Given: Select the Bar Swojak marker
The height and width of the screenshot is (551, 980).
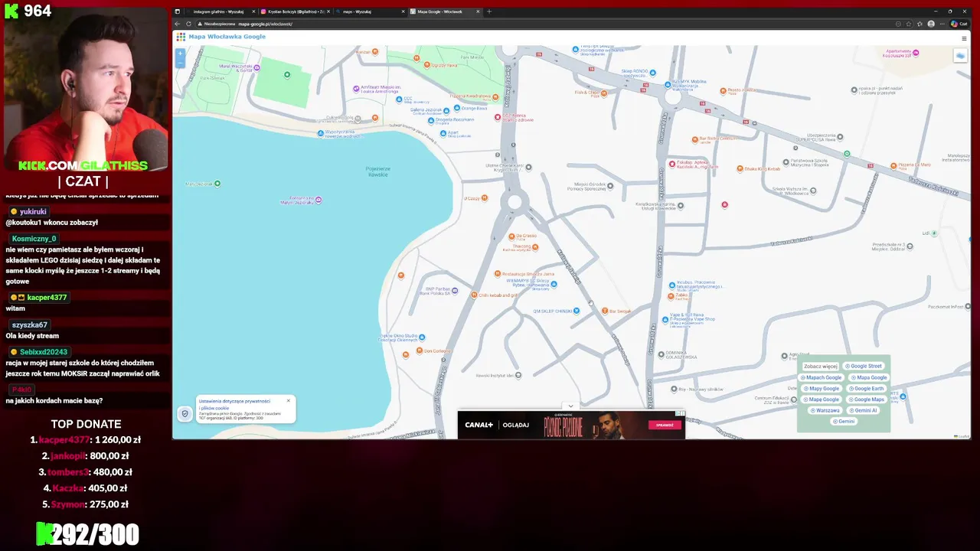Looking at the screenshot, I should 605,311.
